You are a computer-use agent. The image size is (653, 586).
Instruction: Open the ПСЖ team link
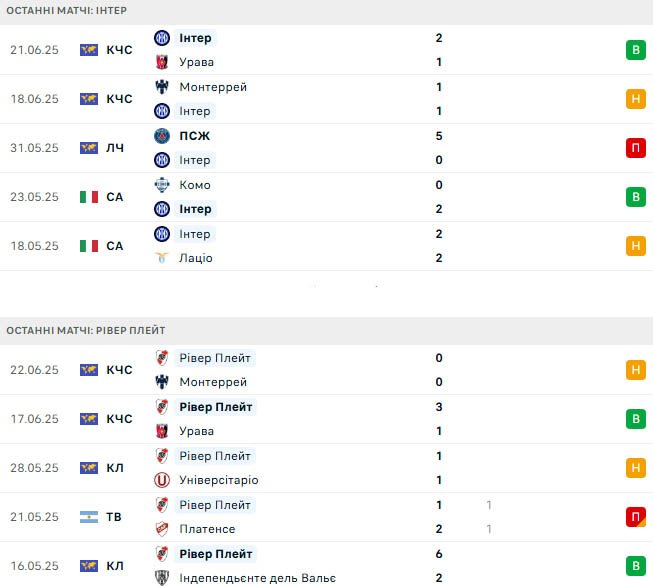[x=194, y=136]
